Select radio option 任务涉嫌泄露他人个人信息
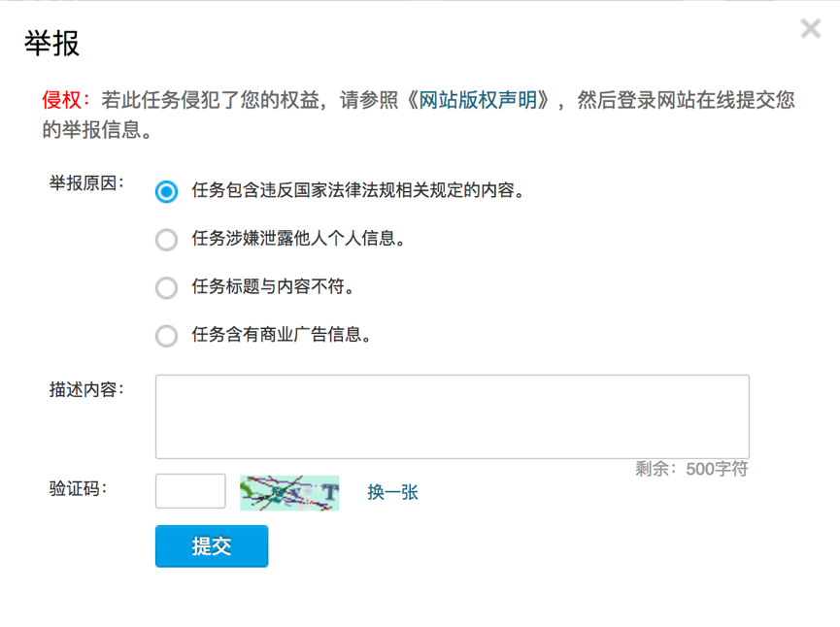 166,240
